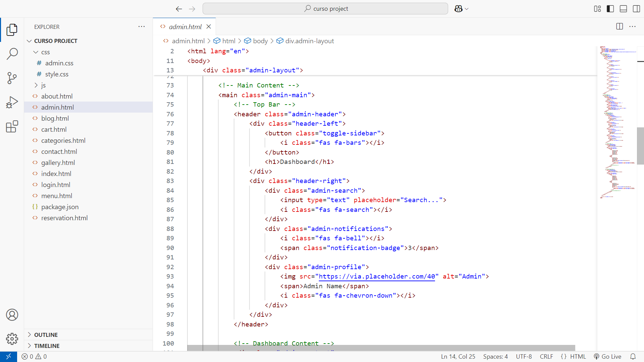Split the editor to the right
Viewport: 644px width, 362px height.
620,26
